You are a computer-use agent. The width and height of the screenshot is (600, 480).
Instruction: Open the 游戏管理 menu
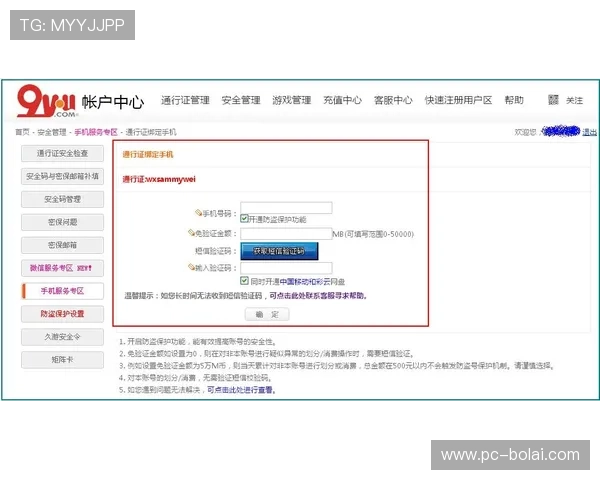292,100
